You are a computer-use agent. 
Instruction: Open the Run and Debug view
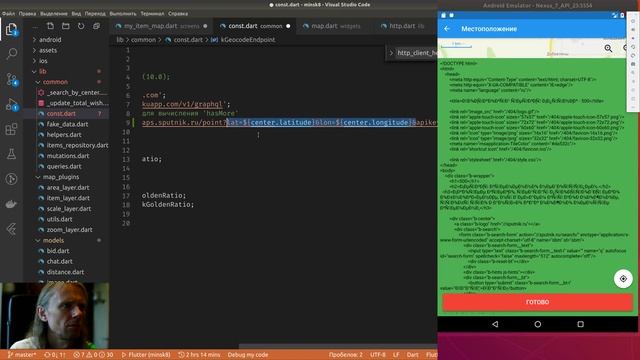[x=11, y=105]
